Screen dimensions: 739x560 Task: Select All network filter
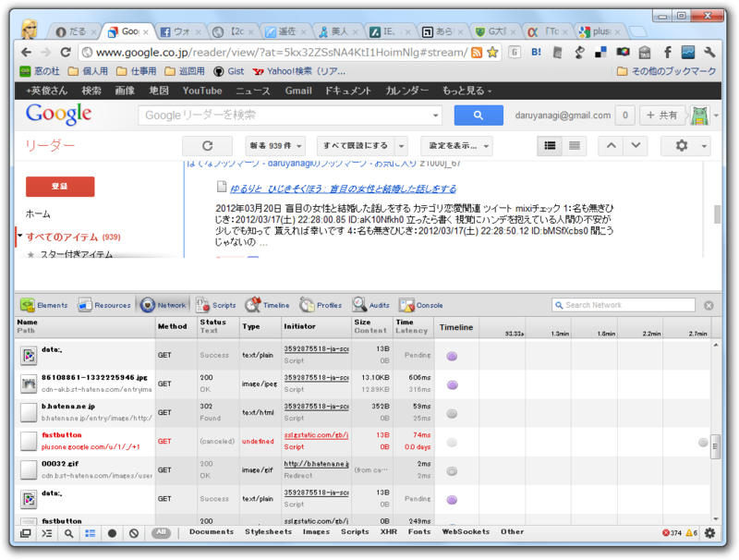(x=161, y=532)
